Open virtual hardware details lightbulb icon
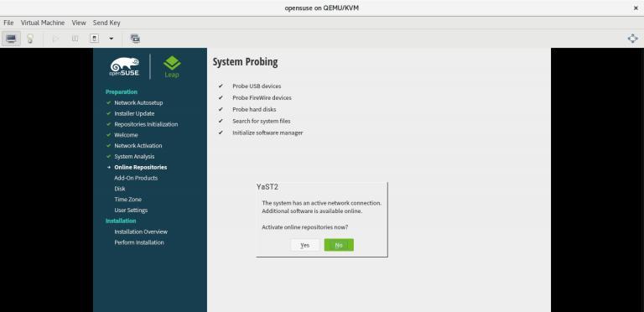Screen dimensions: 644x312 [30, 39]
